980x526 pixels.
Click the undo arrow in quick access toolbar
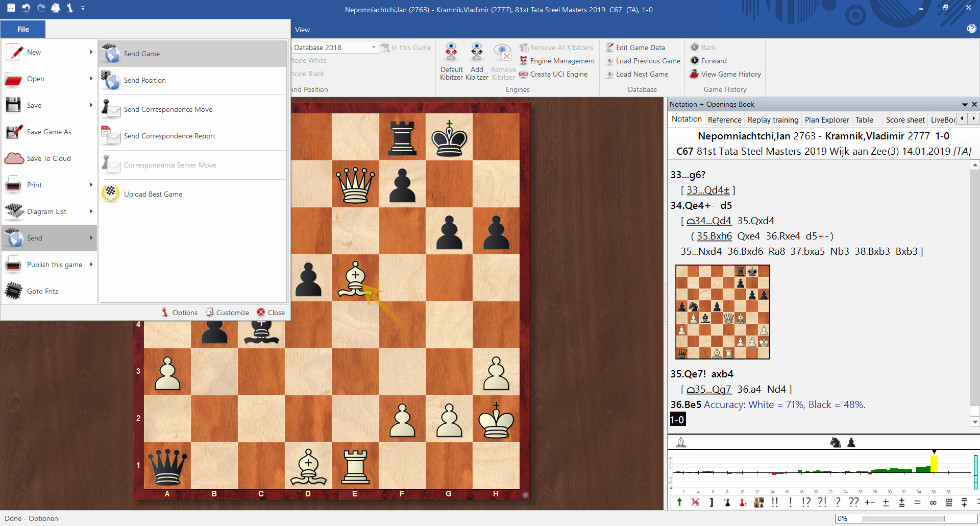(x=26, y=8)
